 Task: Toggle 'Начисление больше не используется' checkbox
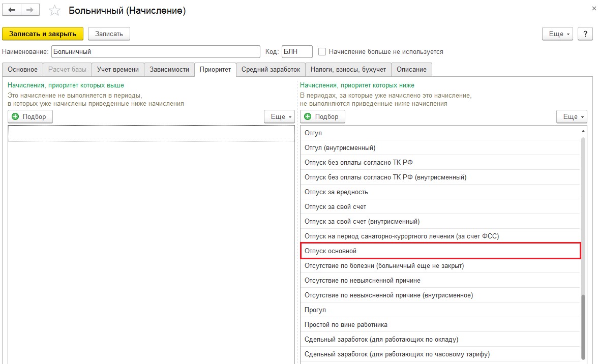pyautogui.click(x=322, y=51)
